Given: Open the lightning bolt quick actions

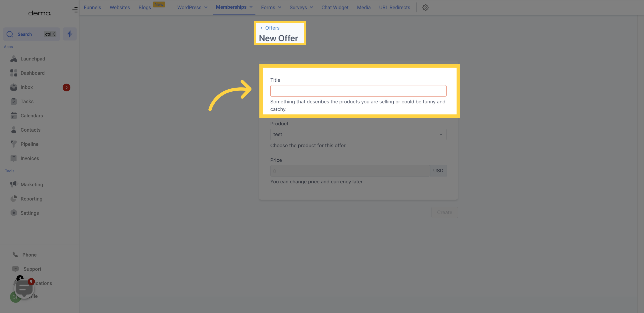Looking at the screenshot, I should coord(70,34).
